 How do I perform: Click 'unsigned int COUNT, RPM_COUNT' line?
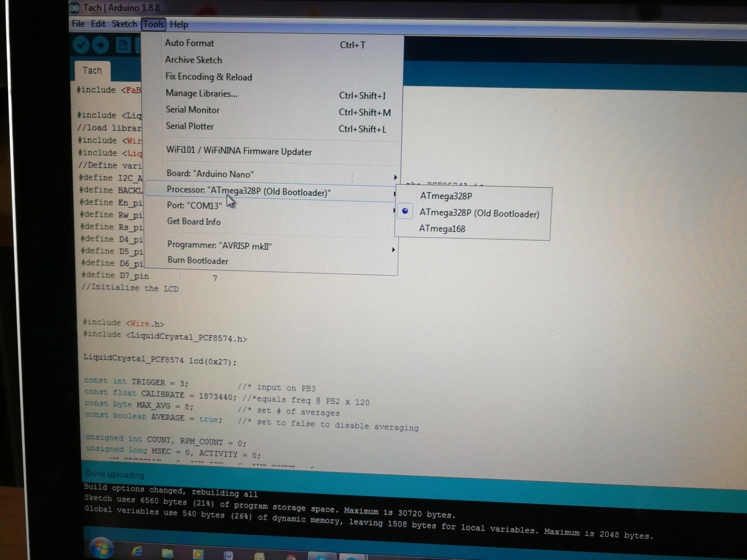click(x=166, y=440)
